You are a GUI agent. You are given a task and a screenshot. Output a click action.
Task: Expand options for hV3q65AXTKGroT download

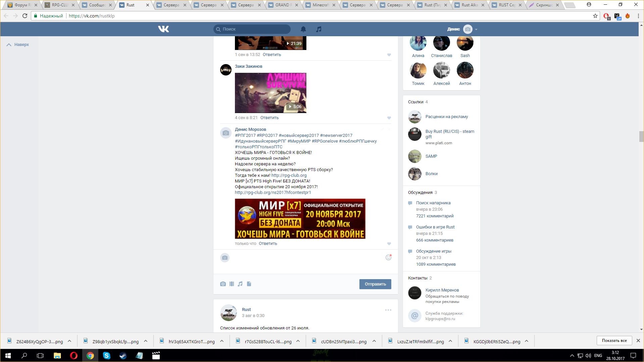coord(222,341)
